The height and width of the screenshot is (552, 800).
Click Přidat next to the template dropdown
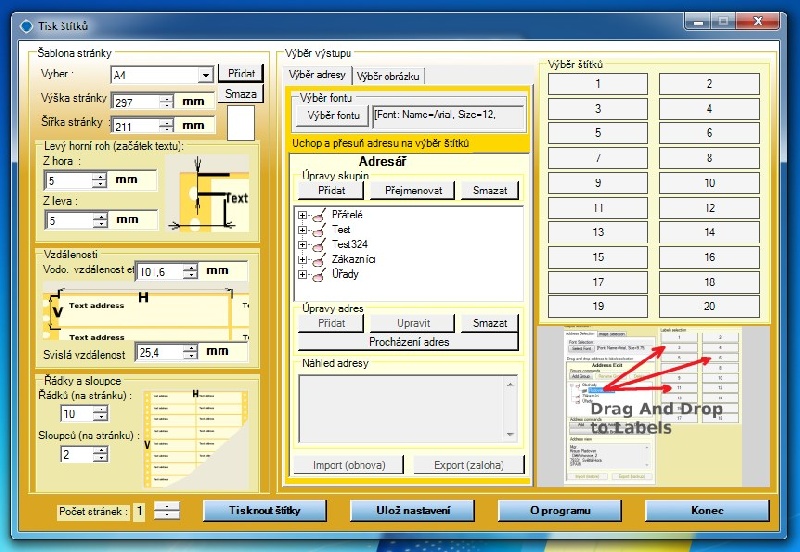[x=241, y=73]
